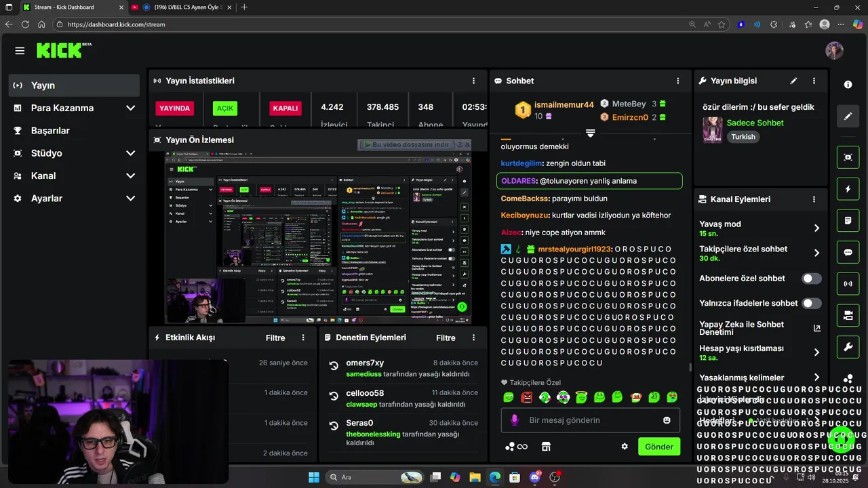Screen dimensions: 868x488
Task: Expand the Kanal sidebar section
Action: [x=130, y=176]
